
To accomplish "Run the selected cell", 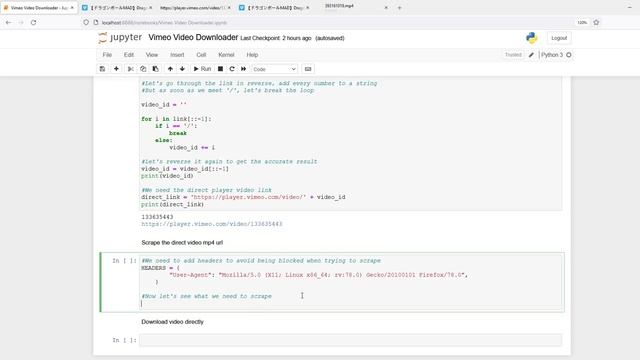I will (x=202, y=69).
